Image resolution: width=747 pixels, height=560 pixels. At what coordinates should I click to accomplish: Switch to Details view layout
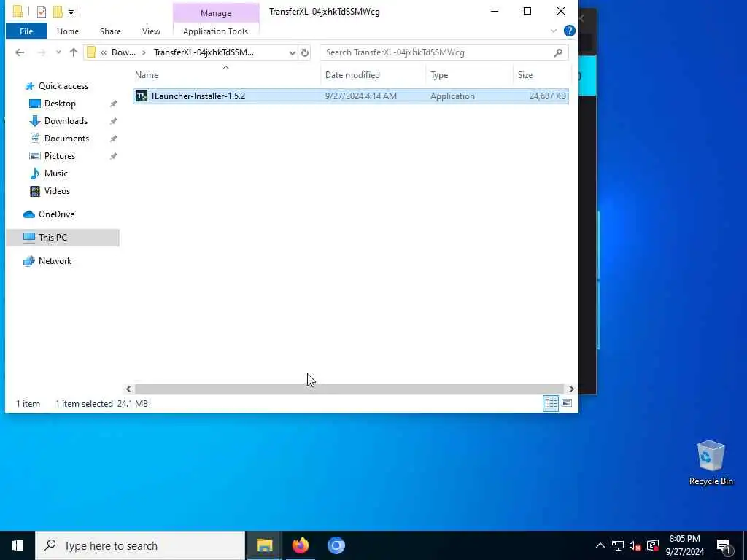551,403
